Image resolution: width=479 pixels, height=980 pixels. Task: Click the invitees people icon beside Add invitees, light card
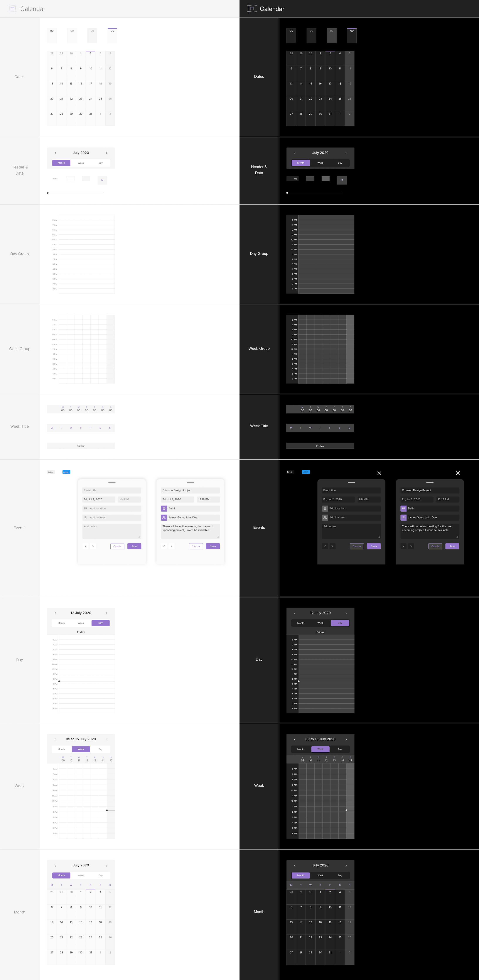coord(85,517)
